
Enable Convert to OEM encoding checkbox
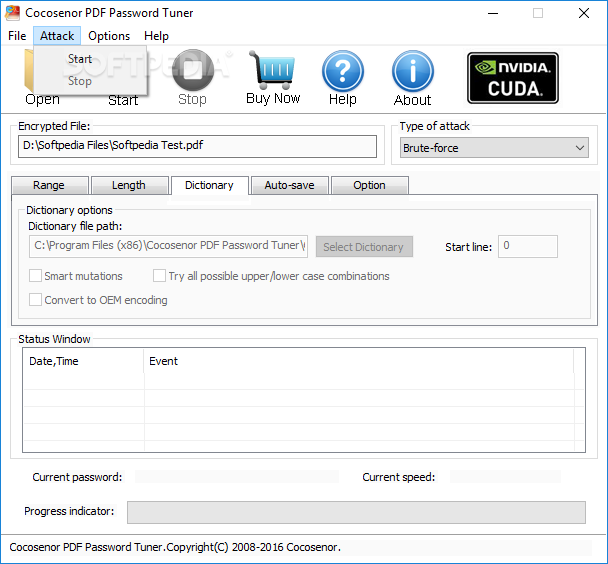click(36, 300)
